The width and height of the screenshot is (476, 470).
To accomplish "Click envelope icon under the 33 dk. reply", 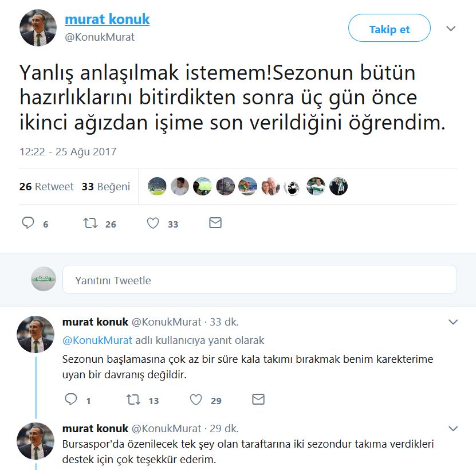I will [x=258, y=399].
